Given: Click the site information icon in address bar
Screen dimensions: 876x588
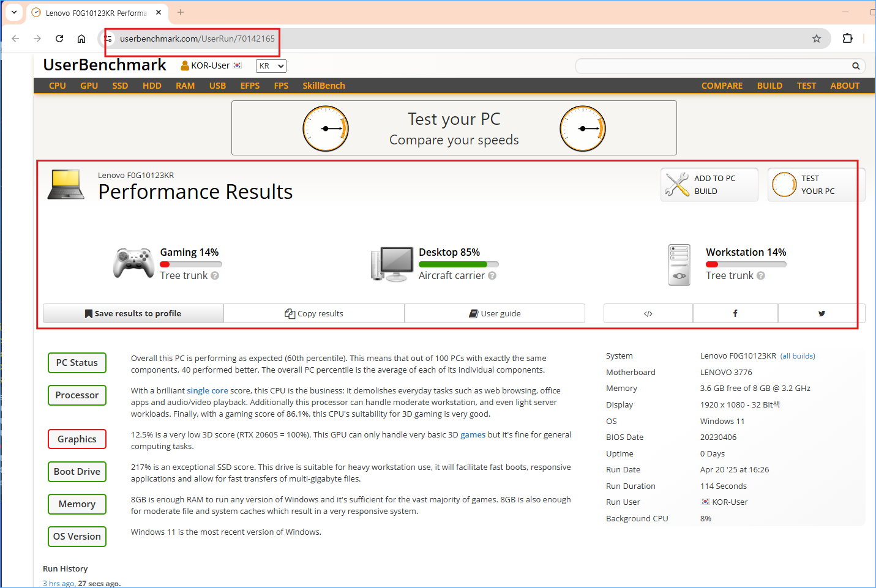Looking at the screenshot, I should [x=108, y=39].
